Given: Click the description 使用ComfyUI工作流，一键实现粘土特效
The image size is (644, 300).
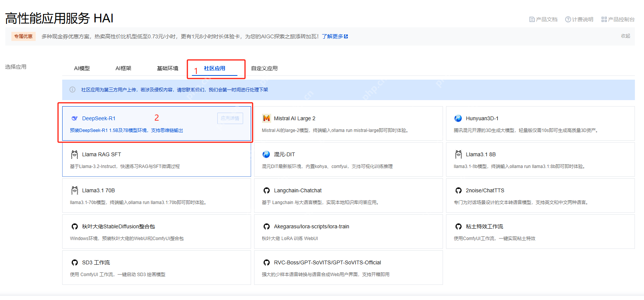Looking at the screenshot, I should tap(495, 239).
